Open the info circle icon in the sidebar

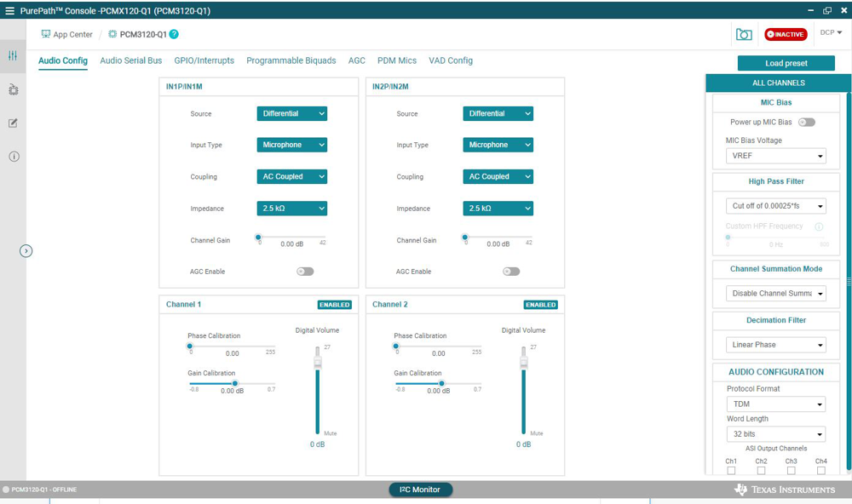13,157
